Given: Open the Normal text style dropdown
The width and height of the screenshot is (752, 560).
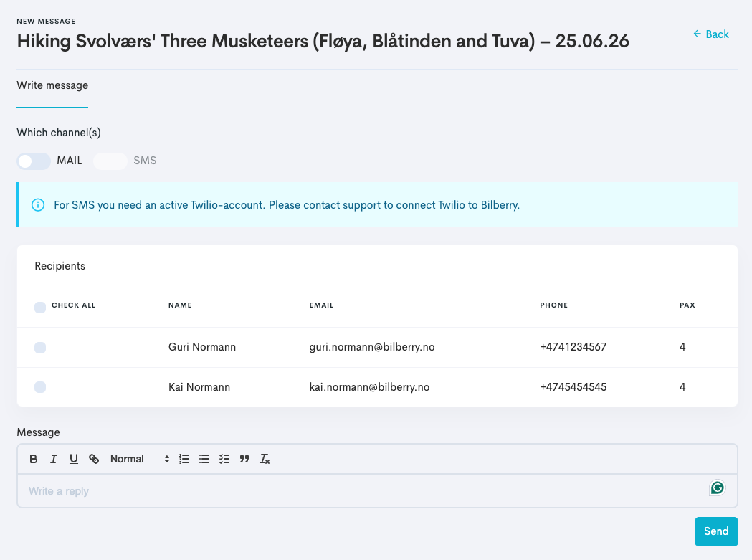Looking at the screenshot, I should click(x=140, y=459).
